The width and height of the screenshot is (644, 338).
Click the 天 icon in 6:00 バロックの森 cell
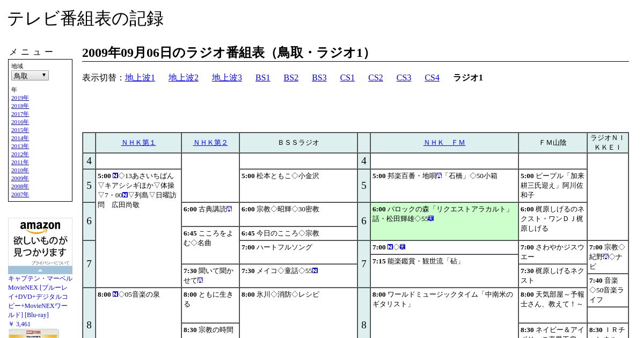[x=431, y=218]
